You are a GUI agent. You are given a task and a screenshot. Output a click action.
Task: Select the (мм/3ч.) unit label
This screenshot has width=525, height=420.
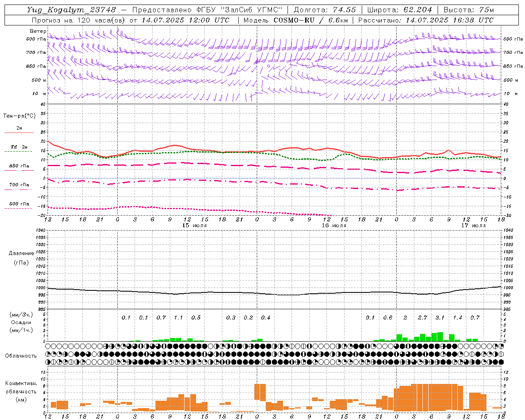click(x=21, y=315)
